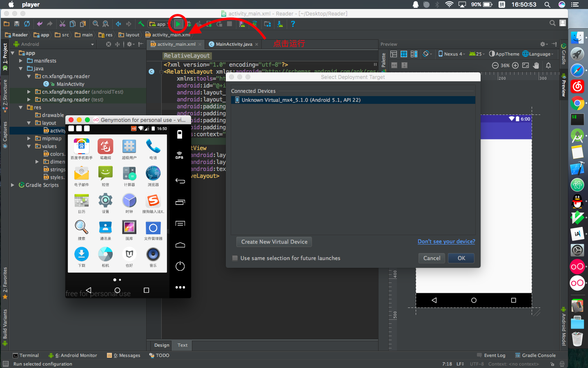Click the Genymotion power button icon
Screen dimensions: 588x368
pos(180,266)
